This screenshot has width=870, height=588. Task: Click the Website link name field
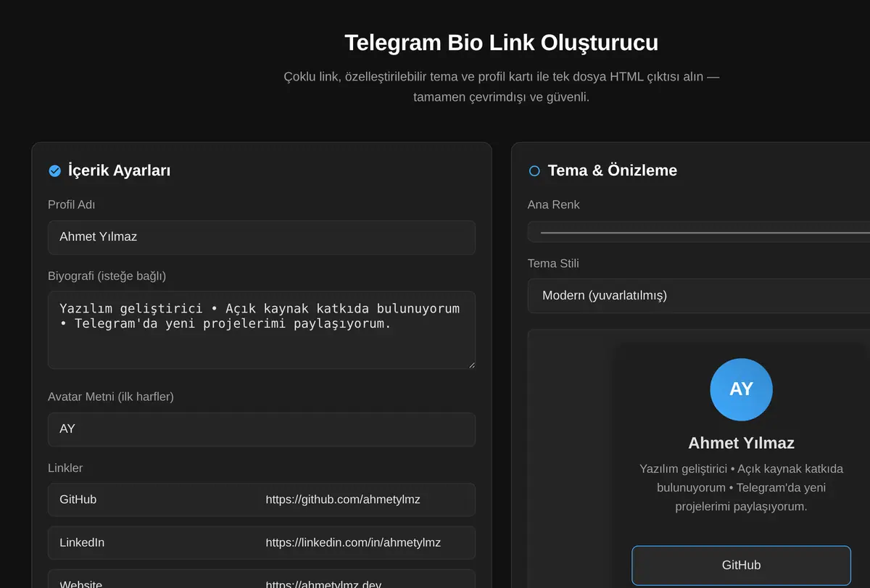(x=152, y=579)
